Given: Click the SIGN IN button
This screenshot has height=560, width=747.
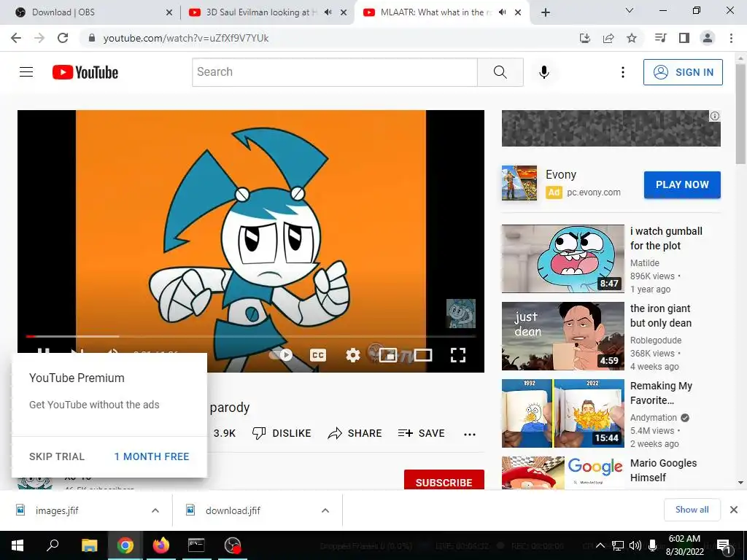Looking at the screenshot, I should click(x=683, y=72).
